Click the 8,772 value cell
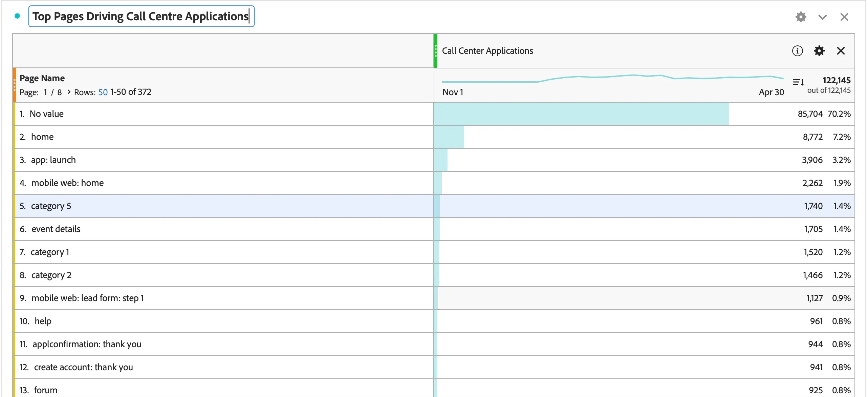 tap(812, 137)
